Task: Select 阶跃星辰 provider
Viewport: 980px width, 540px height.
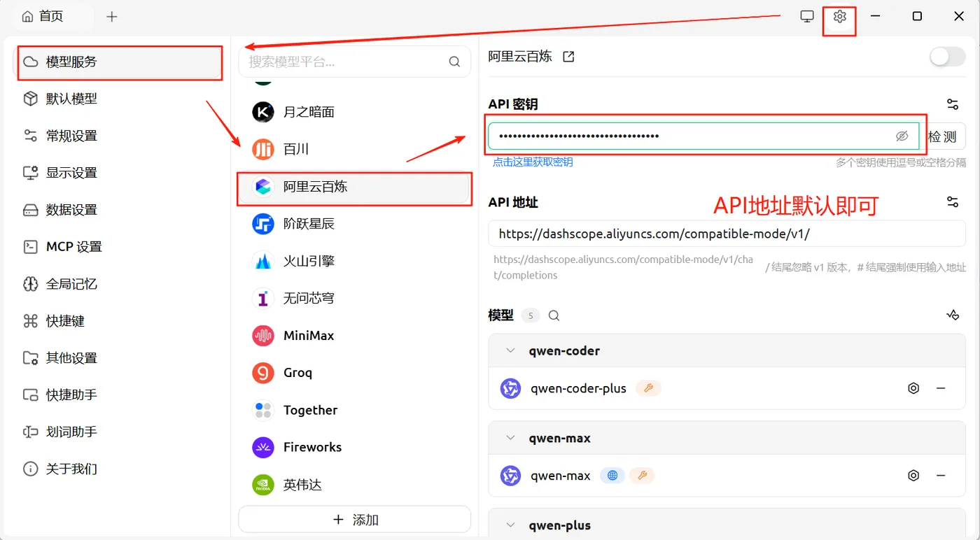Action: (x=354, y=224)
